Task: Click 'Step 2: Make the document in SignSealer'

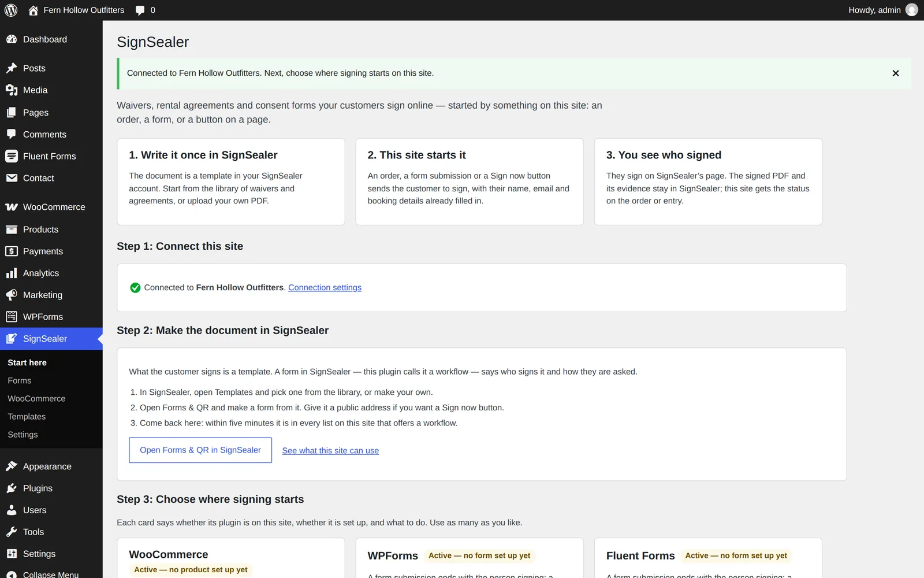Action: pos(222,331)
